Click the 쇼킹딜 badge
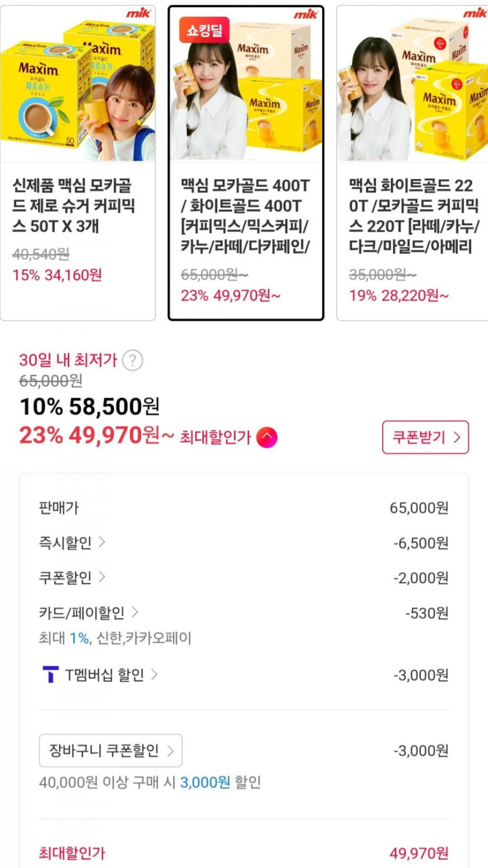Viewport: 488px width, 868px height. [205, 29]
